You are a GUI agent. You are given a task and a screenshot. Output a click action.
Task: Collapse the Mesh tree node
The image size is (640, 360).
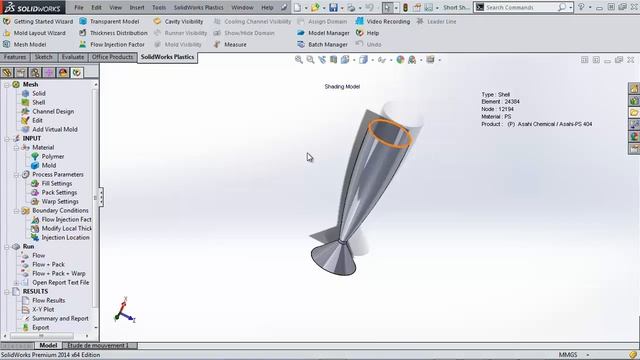(x=7, y=84)
